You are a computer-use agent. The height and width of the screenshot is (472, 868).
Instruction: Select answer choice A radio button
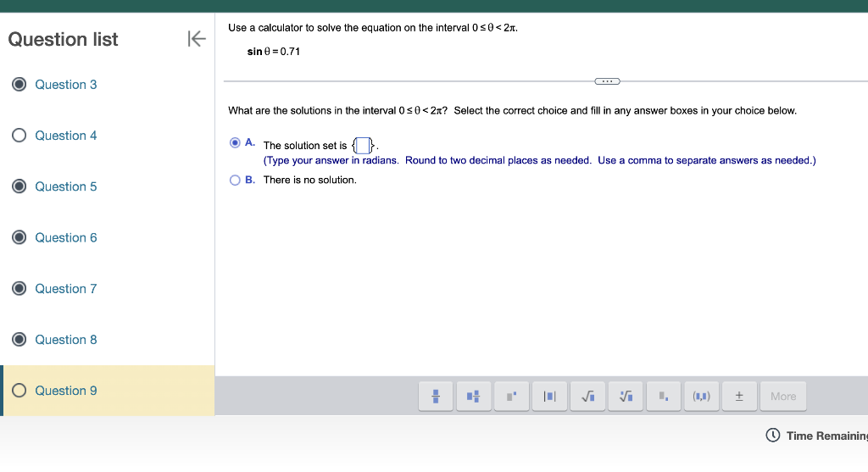tap(235, 142)
